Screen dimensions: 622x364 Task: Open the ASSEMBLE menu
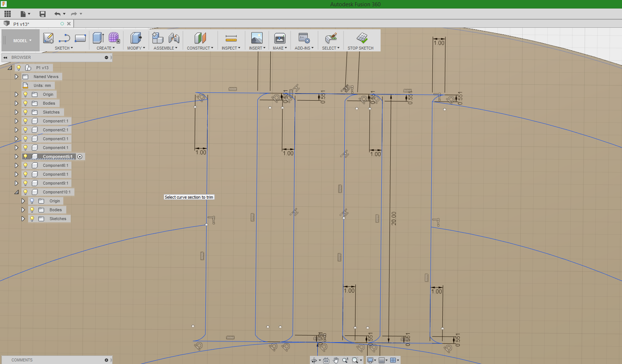click(x=165, y=48)
